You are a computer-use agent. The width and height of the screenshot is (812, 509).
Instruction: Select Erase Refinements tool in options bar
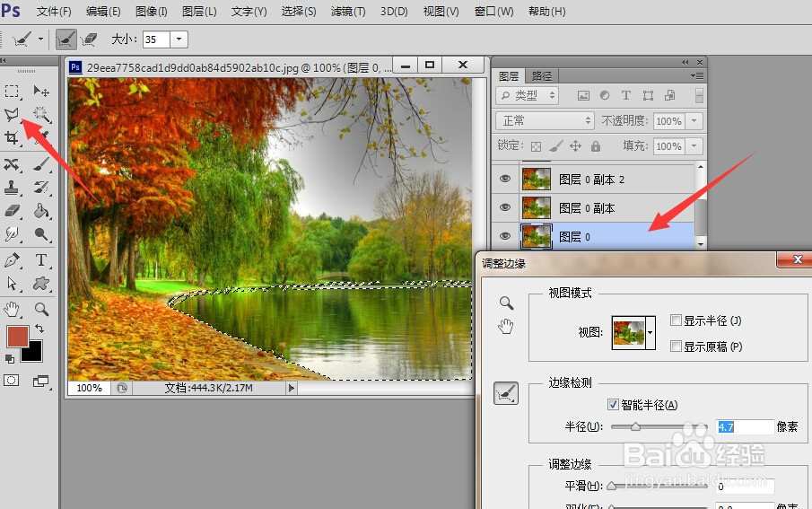pyautogui.click(x=89, y=39)
